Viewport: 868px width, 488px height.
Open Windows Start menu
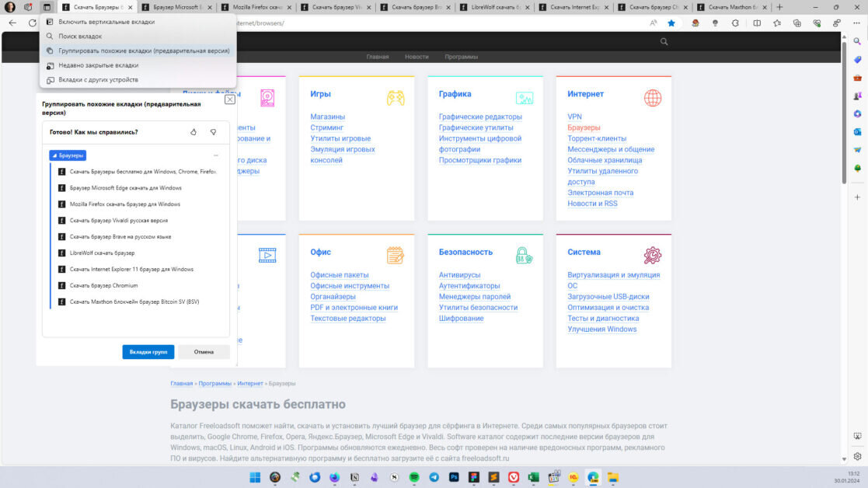tap(255, 477)
